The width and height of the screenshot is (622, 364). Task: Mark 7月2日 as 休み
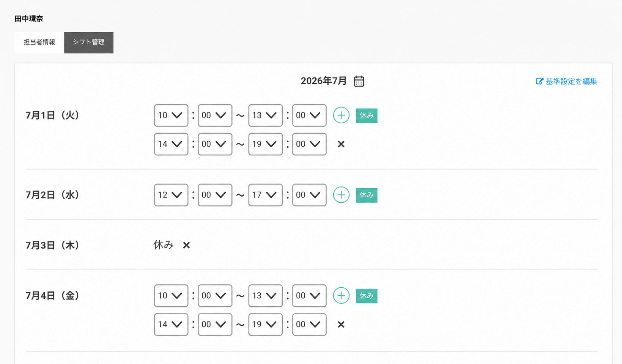367,195
